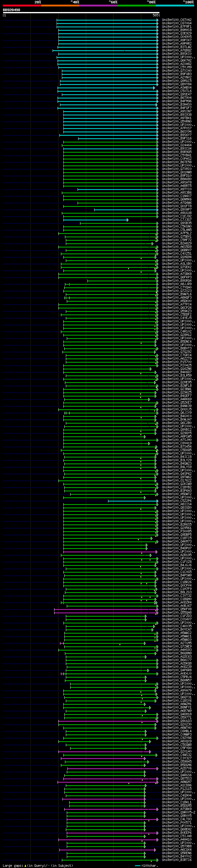Image resolution: width=197 pixels, height=868 pixels.
Task: Select hit UniRef100_A6S5D9
Action: click(x=177, y=247)
